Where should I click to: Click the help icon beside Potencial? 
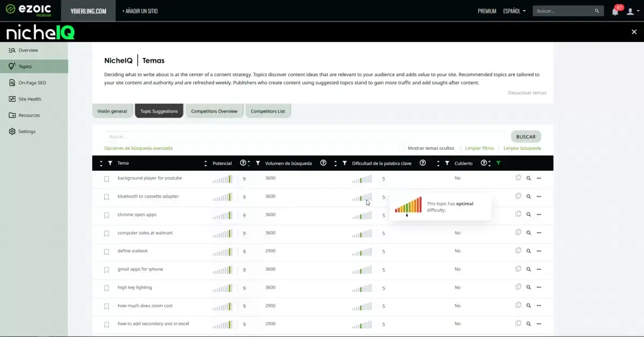[243, 163]
